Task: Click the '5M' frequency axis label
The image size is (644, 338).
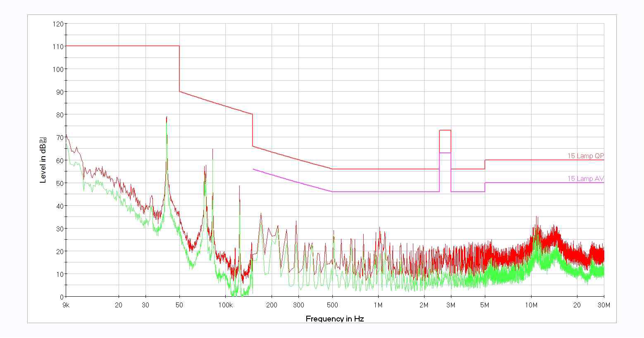Action: click(485, 305)
